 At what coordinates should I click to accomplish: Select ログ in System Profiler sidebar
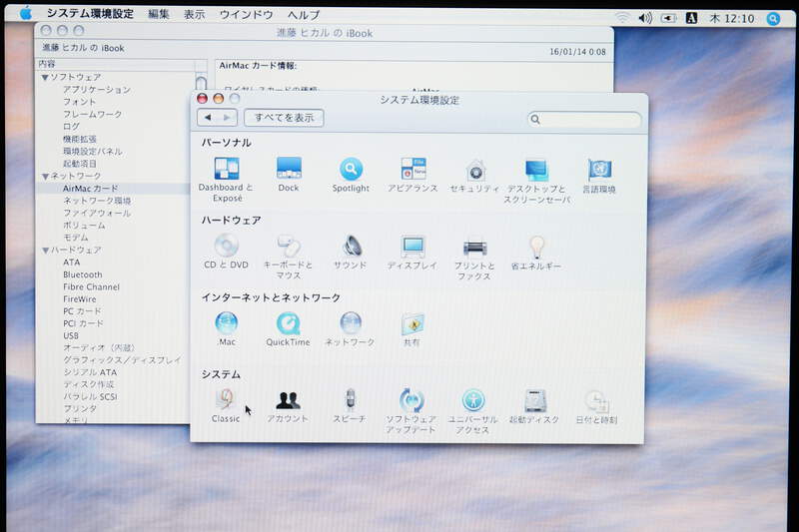tap(71, 126)
